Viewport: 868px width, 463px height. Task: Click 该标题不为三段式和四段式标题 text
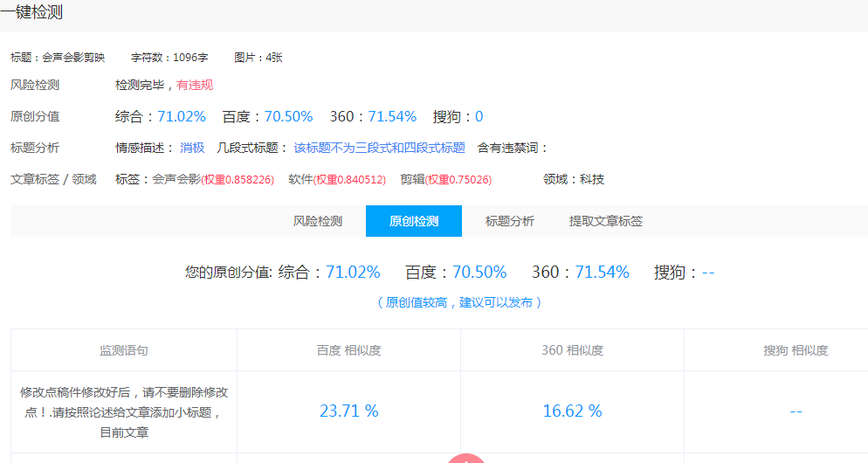point(379,148)
